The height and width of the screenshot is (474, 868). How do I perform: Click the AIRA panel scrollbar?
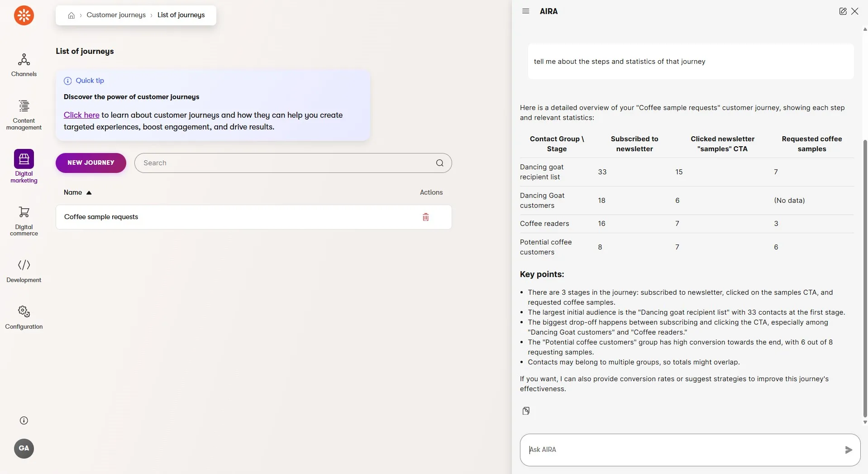(x=865, y=278)
